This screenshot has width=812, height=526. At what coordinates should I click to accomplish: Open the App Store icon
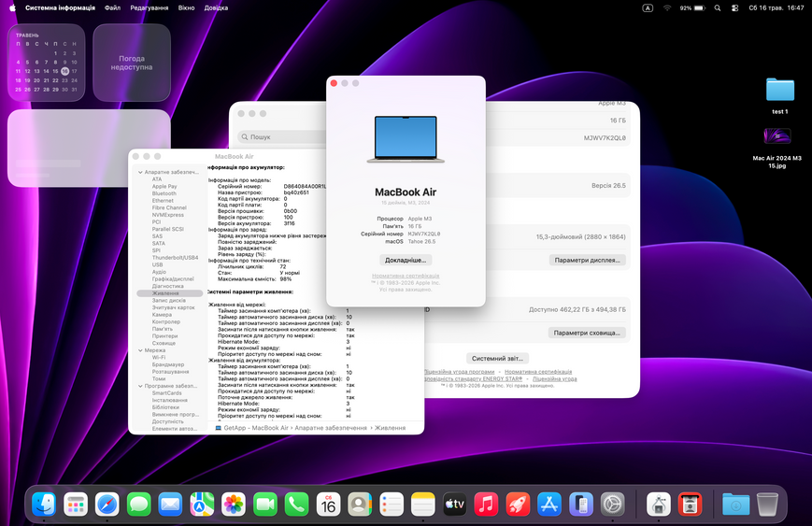(x=549, y=504)
